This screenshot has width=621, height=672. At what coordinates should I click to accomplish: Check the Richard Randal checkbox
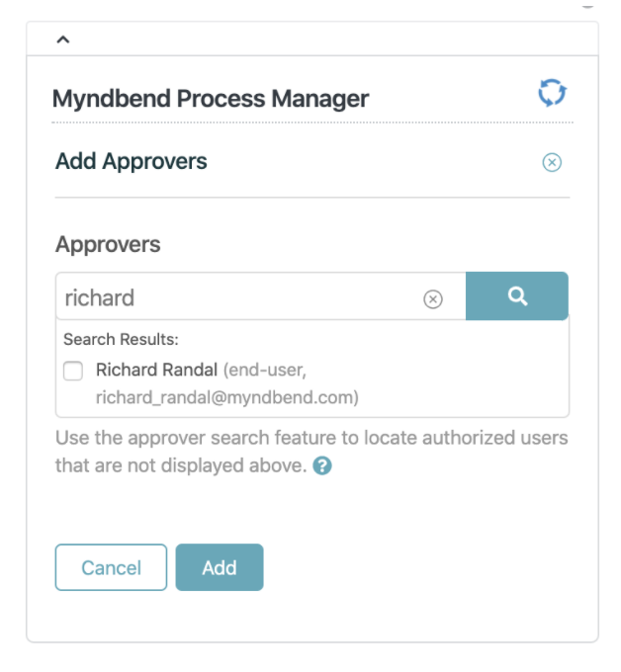pyautogui.click(x=73, y=371)
